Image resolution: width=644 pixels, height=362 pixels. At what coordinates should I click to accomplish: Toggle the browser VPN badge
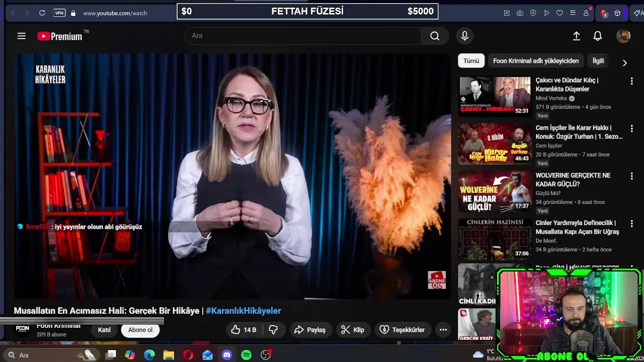[x=59, y=13]
